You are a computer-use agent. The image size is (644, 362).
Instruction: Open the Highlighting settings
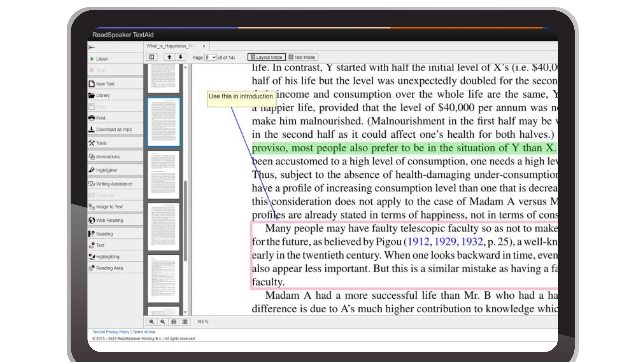click(115, 257)
